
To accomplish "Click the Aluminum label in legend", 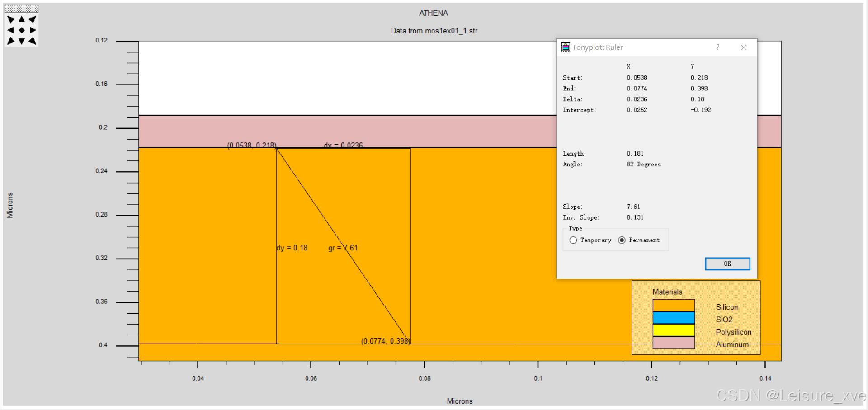I will [732, 344].
